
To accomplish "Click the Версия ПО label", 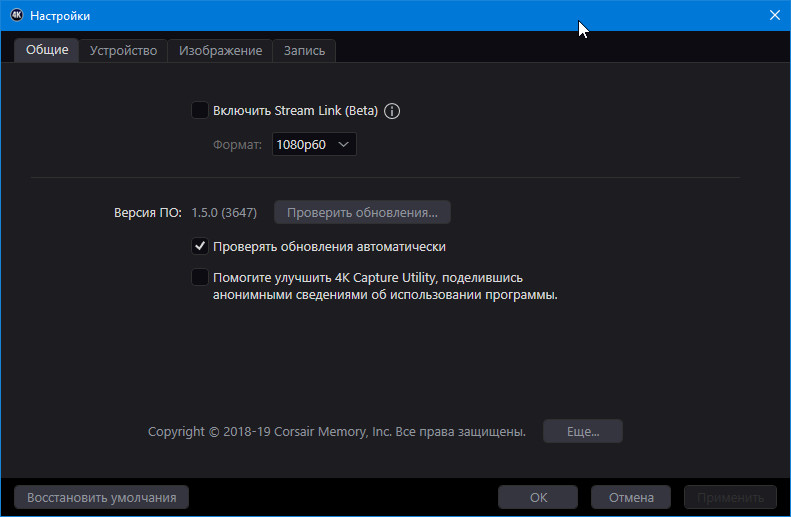I will [147, 212].
